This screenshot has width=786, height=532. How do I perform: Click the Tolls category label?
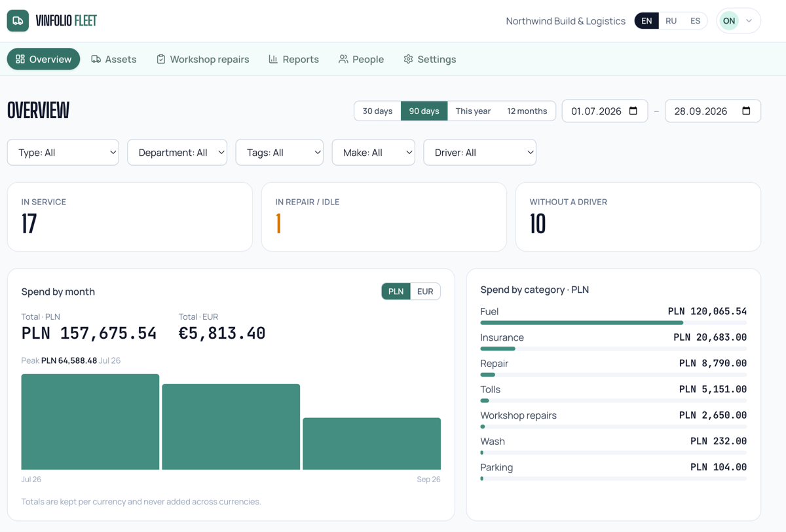point(490,389)
